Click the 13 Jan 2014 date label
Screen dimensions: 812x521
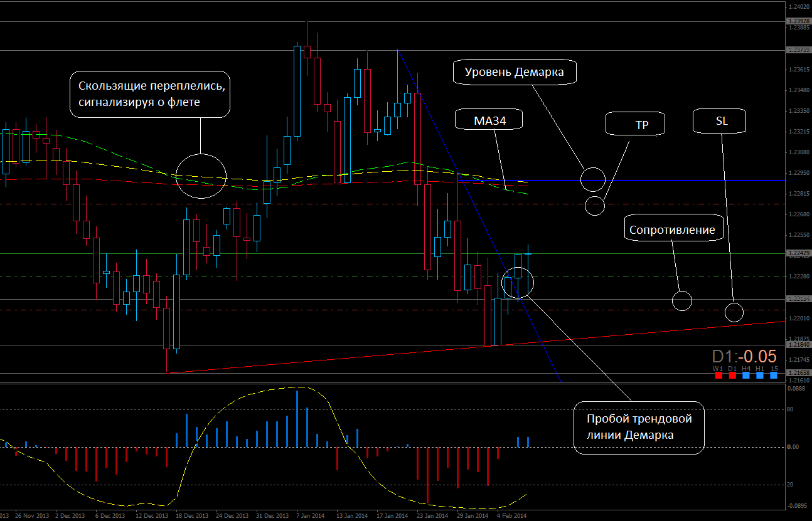351,516
